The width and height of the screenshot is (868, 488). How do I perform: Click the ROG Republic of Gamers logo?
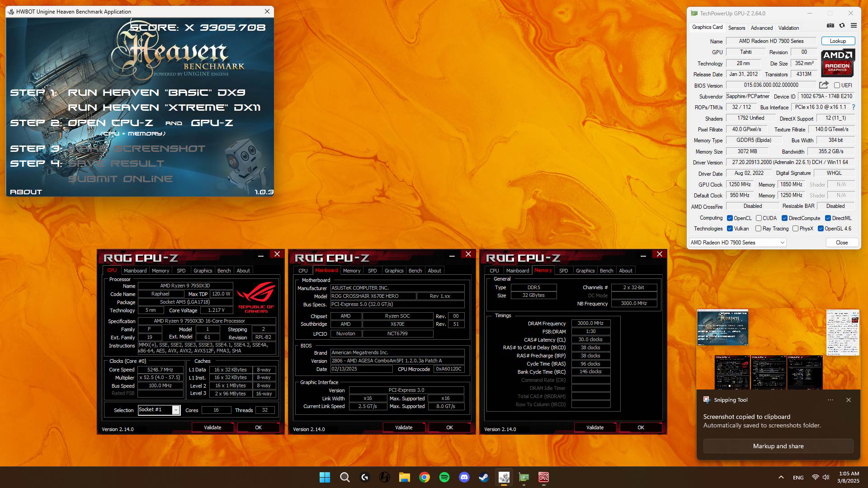coord(256,297)
